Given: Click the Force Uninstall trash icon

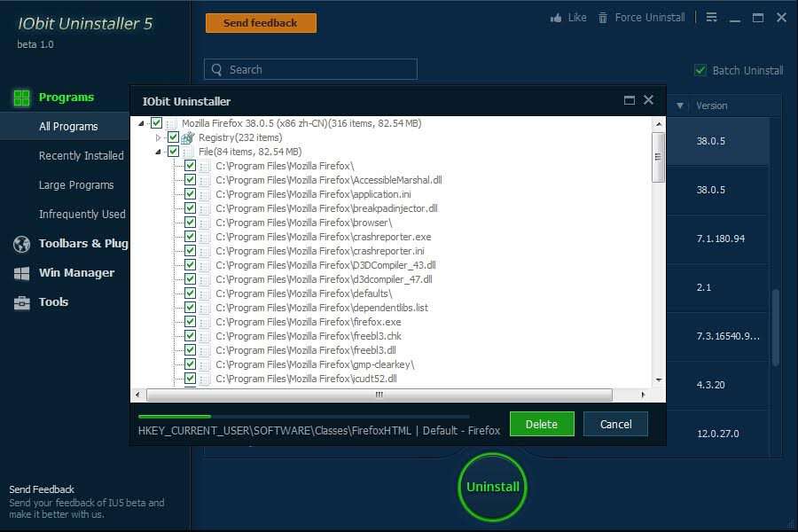Looking at the screenshot, I should [603, 18].
